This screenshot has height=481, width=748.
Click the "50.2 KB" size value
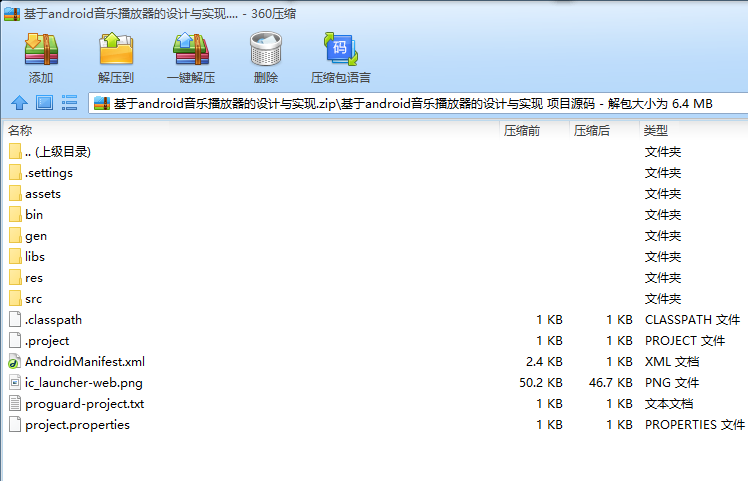coord(540,383)
